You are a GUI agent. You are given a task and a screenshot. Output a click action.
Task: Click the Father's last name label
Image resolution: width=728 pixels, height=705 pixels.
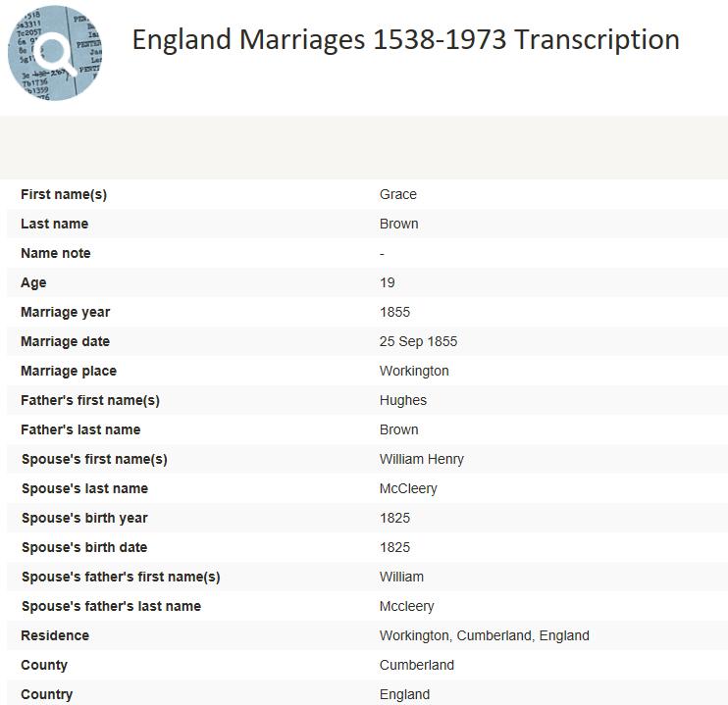coord(80,429)
